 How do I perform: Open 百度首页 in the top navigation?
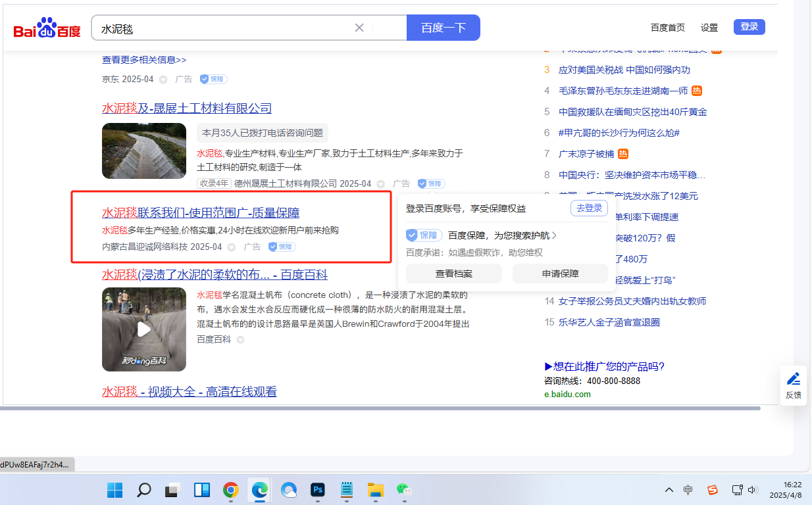pos(667,28)
